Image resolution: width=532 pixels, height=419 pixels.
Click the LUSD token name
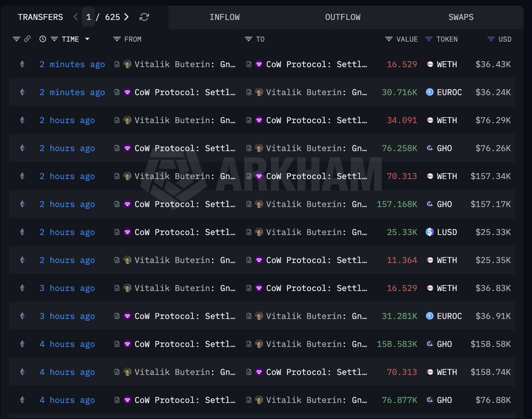[447, 232]
